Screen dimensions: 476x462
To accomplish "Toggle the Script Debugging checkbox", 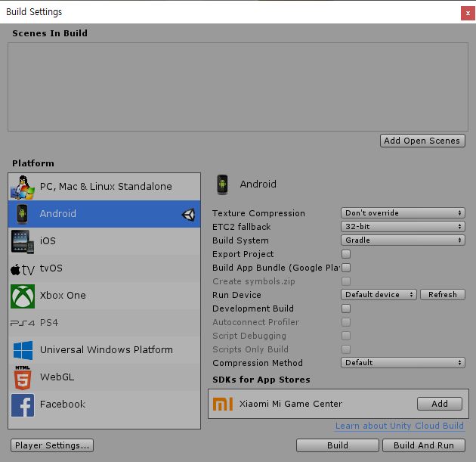I will click(x=346, y=336).
